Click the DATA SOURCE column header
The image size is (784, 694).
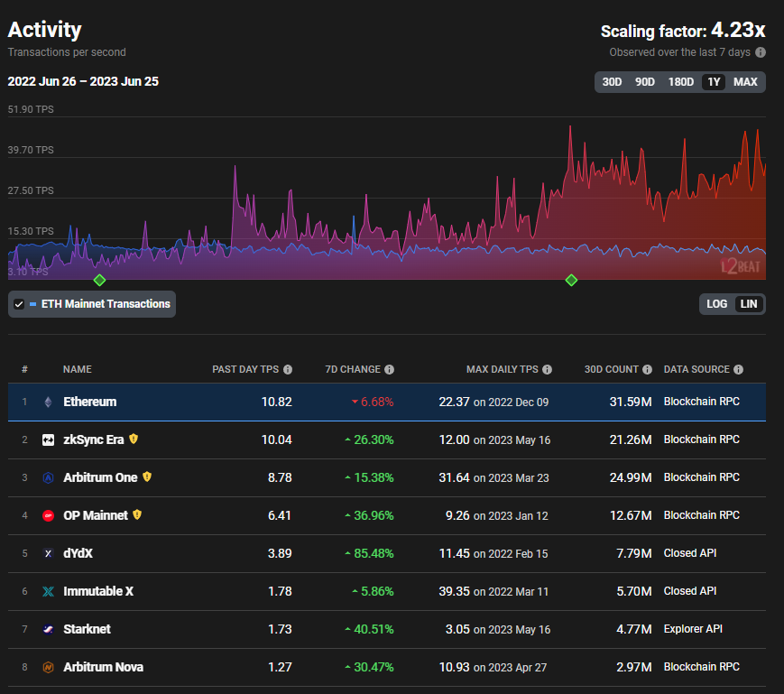click(x=696, y=369)
